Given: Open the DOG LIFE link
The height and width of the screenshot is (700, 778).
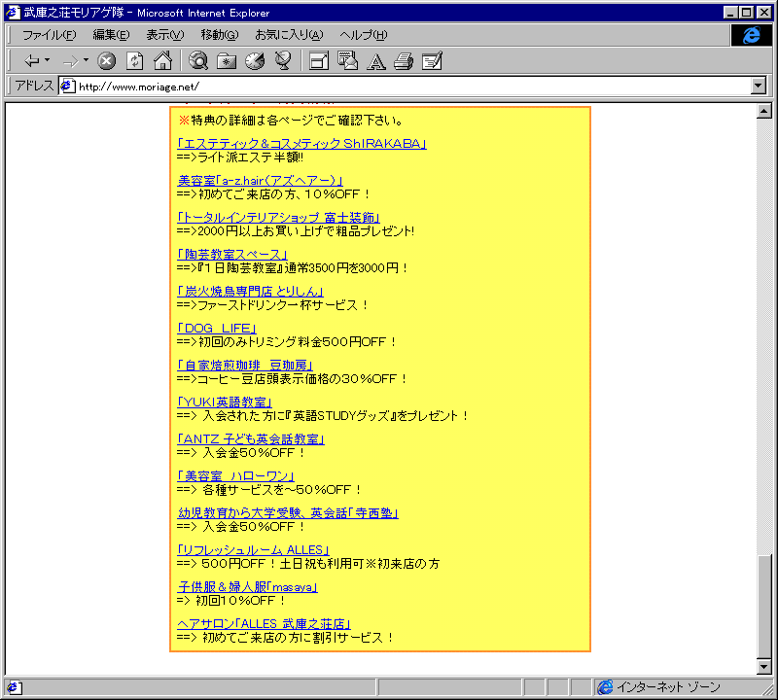Looking at the screenshot, I should pyautogui.click(x=216, y=329).
